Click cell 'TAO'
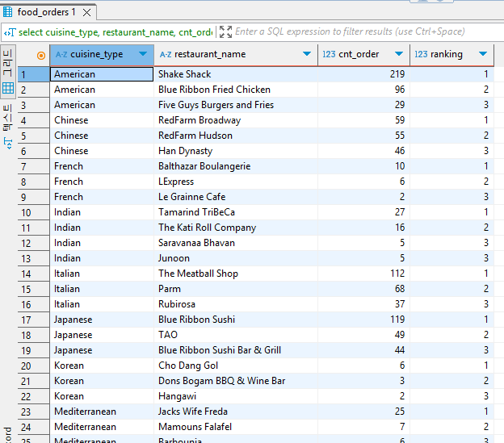This screenshot has height=443, width=504. pos(236,335)
